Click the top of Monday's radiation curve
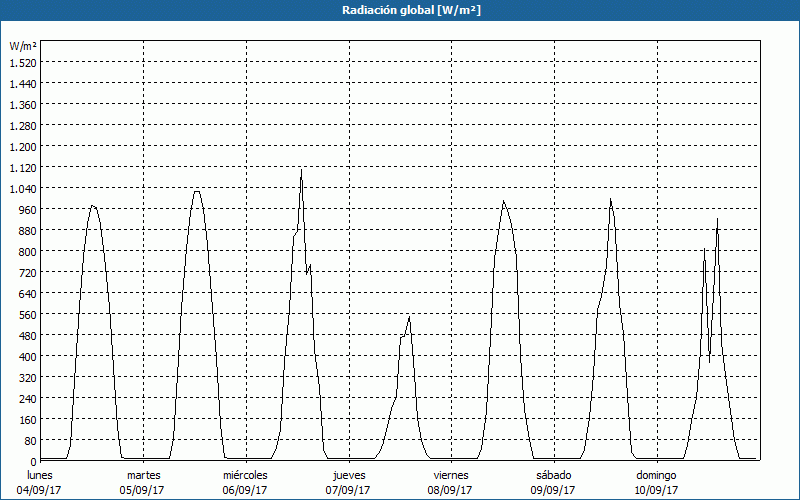The width and height of the screenshot is (800, 500). tap(92, 206)
